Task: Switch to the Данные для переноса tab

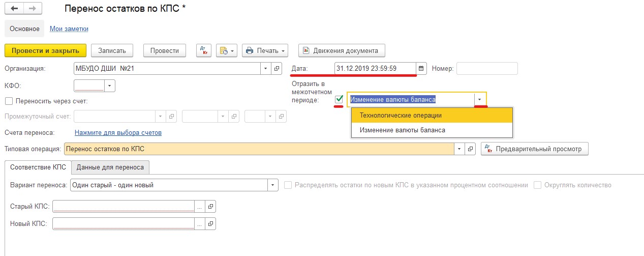Action: click(x=110, y=167)
